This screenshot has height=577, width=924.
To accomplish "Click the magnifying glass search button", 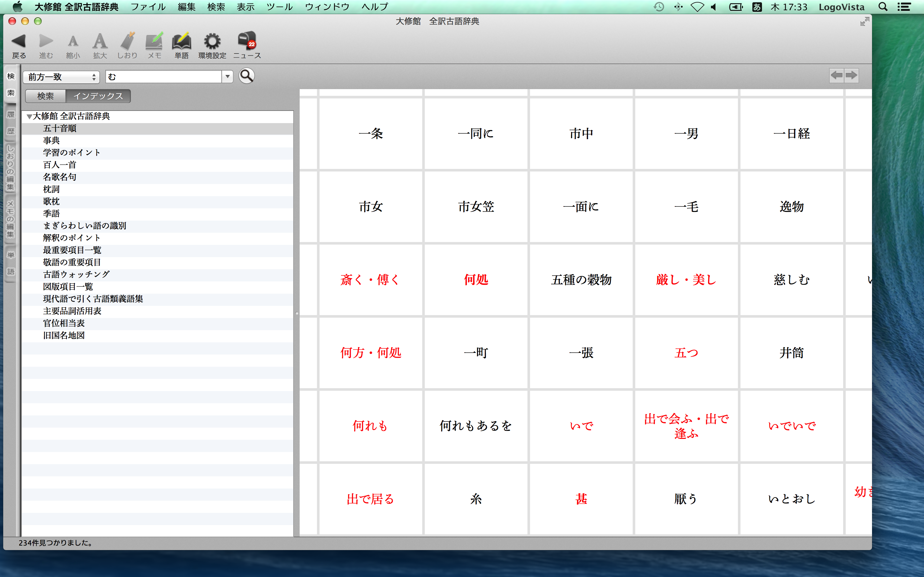I will [x=247, y=76].
